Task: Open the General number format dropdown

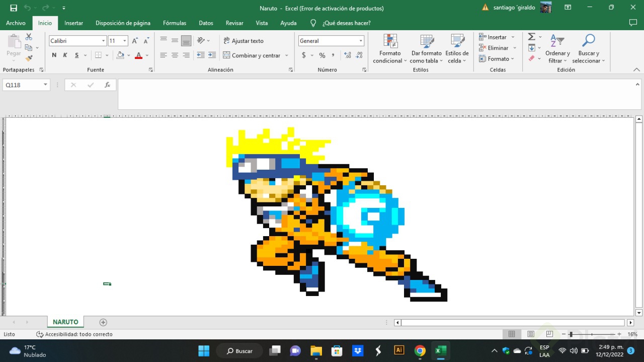Action: pyautogui.click(x=361, y=41)
